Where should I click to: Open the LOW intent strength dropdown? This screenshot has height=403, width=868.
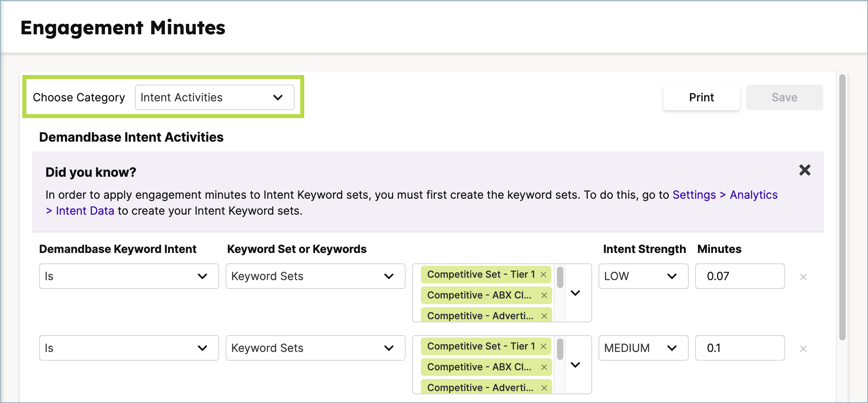643,276
